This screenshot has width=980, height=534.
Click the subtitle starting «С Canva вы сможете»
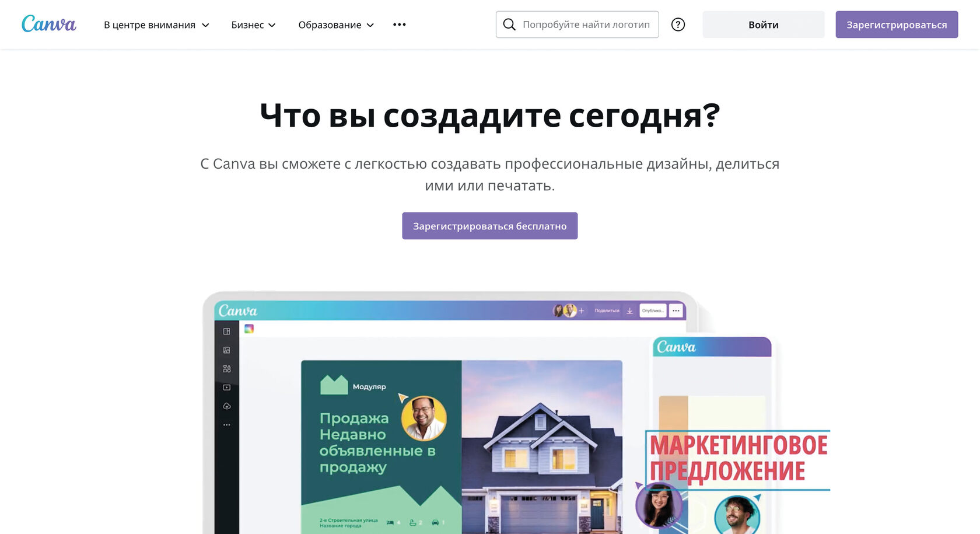pyautogui.click(x=490, y=174)
